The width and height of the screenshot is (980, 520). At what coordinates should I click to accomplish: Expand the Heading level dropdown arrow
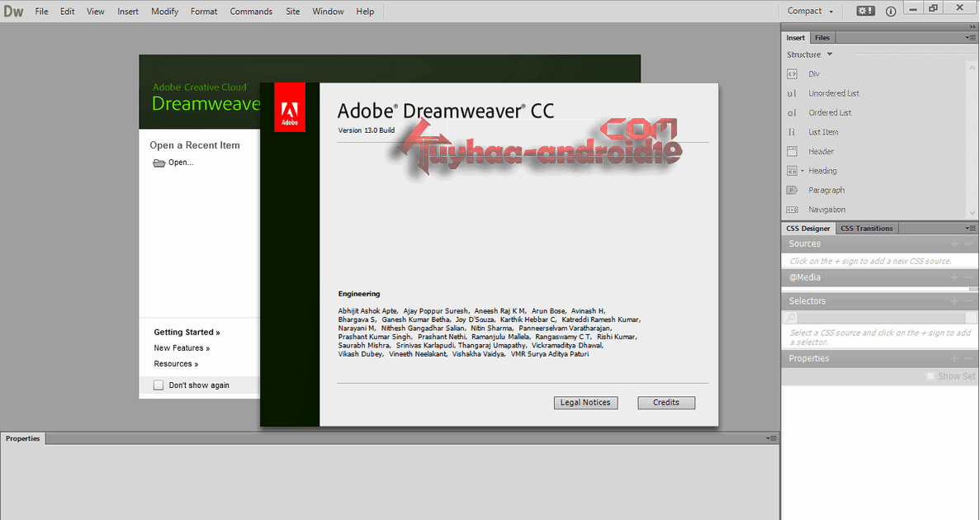point(802,171)
